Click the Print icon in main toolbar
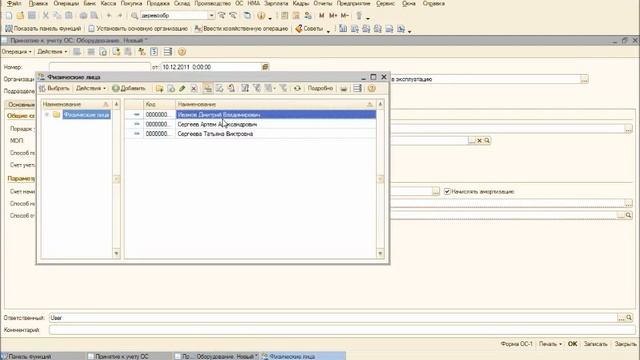This screenshot has height=360, width=640. (83, 16)
